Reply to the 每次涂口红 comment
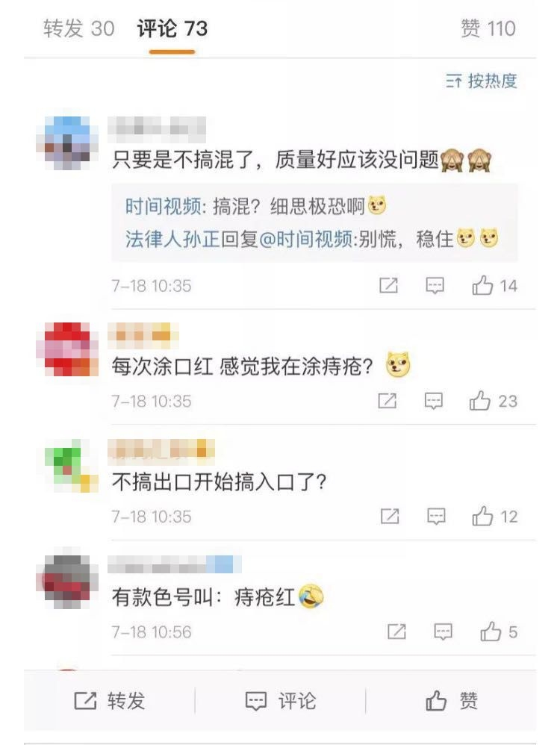The height and width of the screenshot is (745, 560). click(x=434, y=401)
